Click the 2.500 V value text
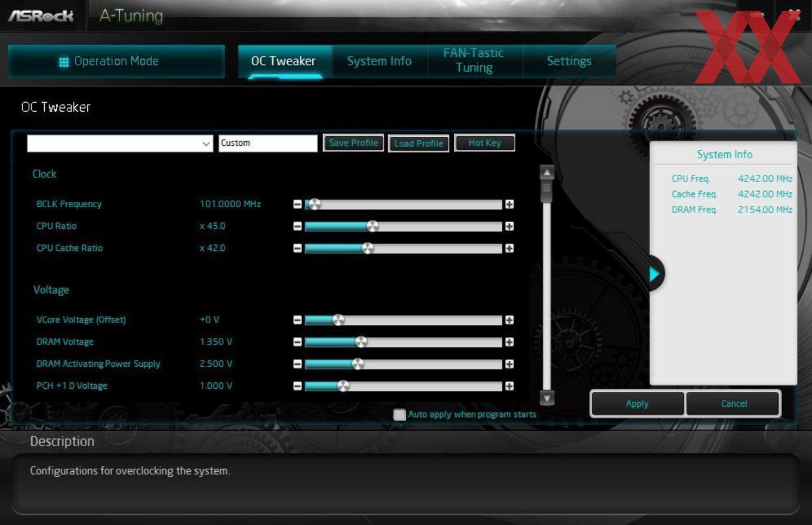Viewport: 812px width, 525px height. click(216, 364)
